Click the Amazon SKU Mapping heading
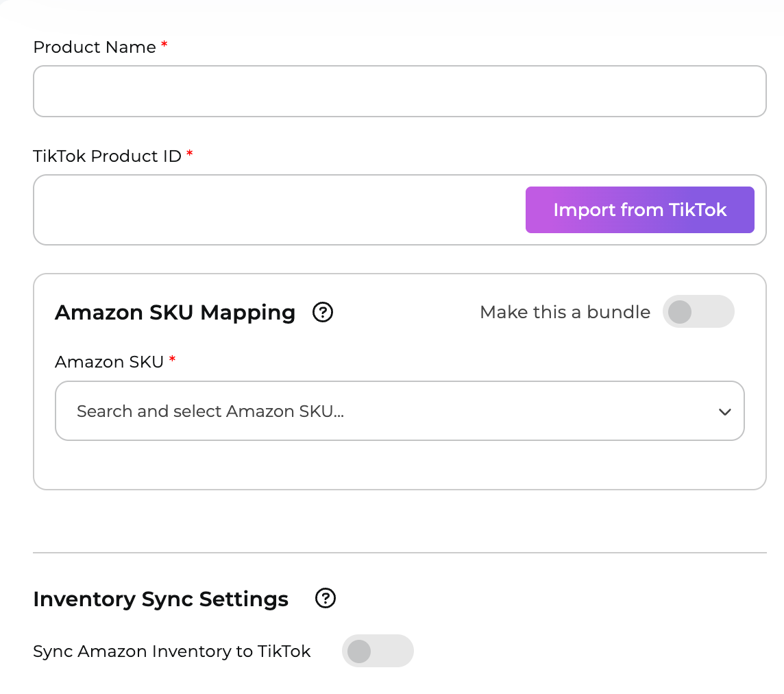The width and height of the screenshot is (784, 694). (x=175, y=313)
